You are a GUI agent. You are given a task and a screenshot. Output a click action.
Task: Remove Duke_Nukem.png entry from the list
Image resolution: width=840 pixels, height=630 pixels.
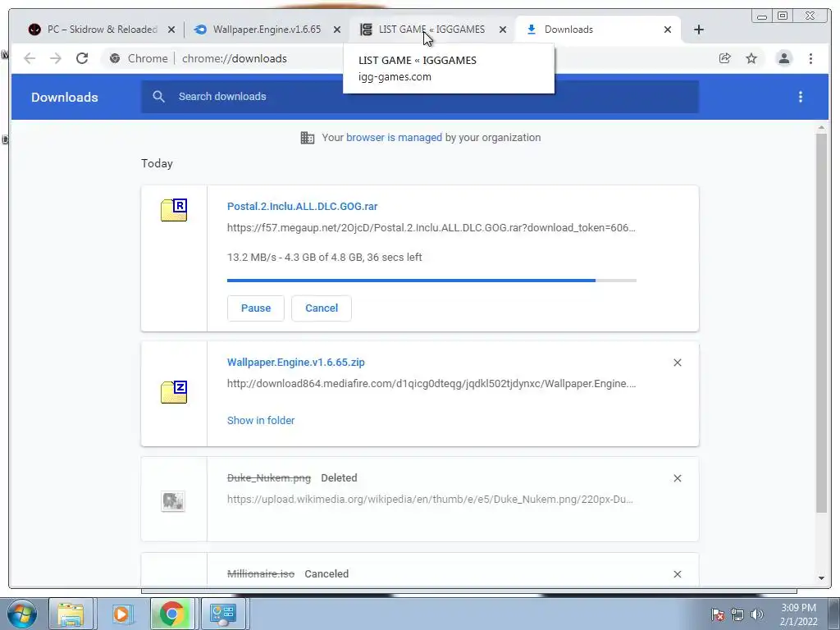click(677, 478)
